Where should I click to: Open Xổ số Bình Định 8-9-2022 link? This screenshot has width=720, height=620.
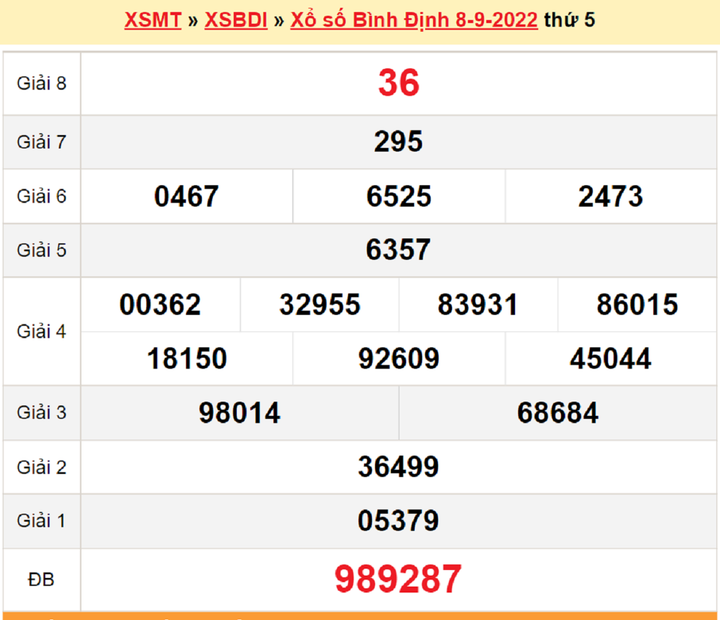coord(414,20)
